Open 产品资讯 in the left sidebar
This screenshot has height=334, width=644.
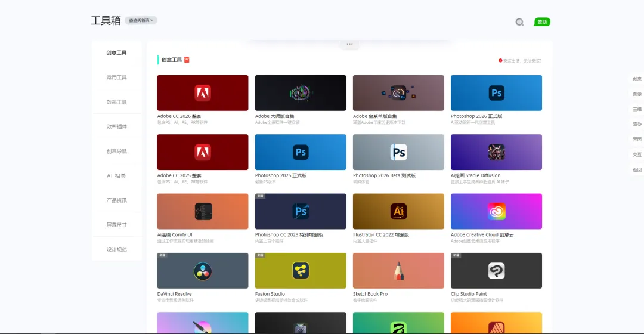[x=116, y=200]
